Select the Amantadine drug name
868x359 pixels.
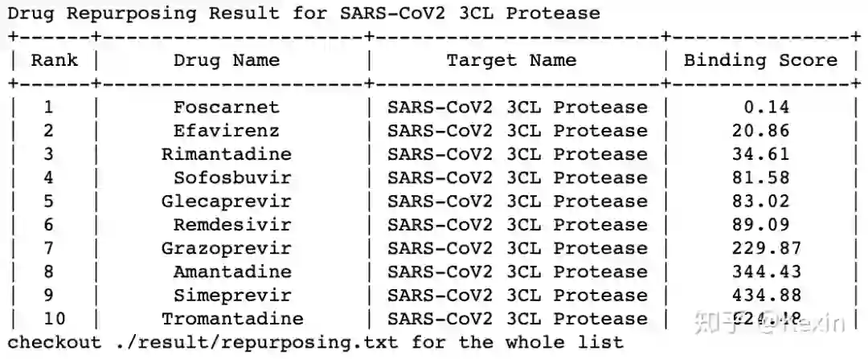pos(232,271)
